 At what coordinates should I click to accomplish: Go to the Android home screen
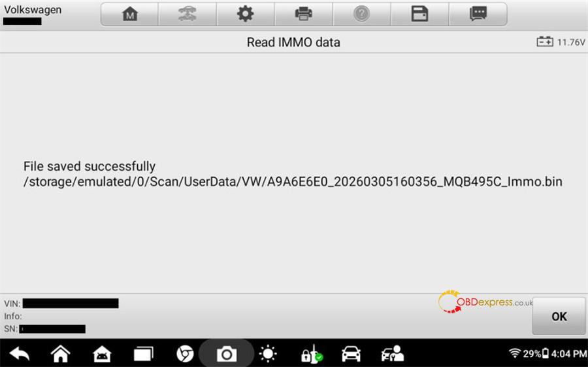(60, 354)
